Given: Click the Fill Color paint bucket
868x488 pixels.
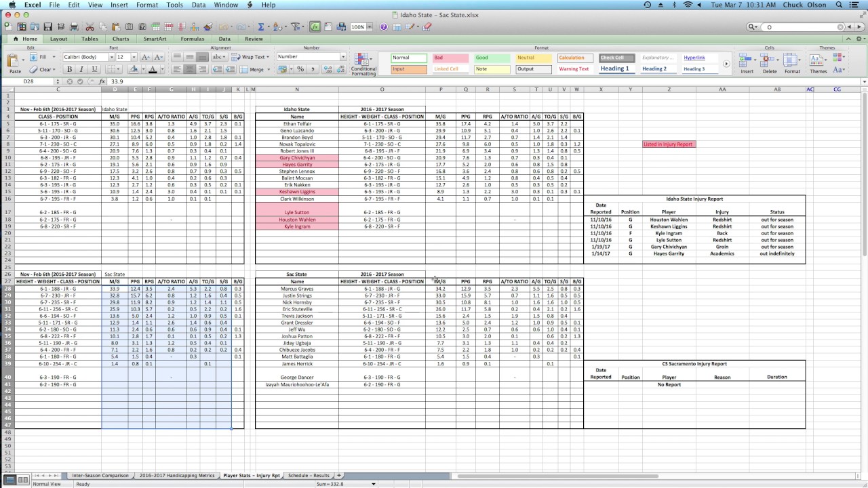Looking at the screenshot, I should coord(134,69).
